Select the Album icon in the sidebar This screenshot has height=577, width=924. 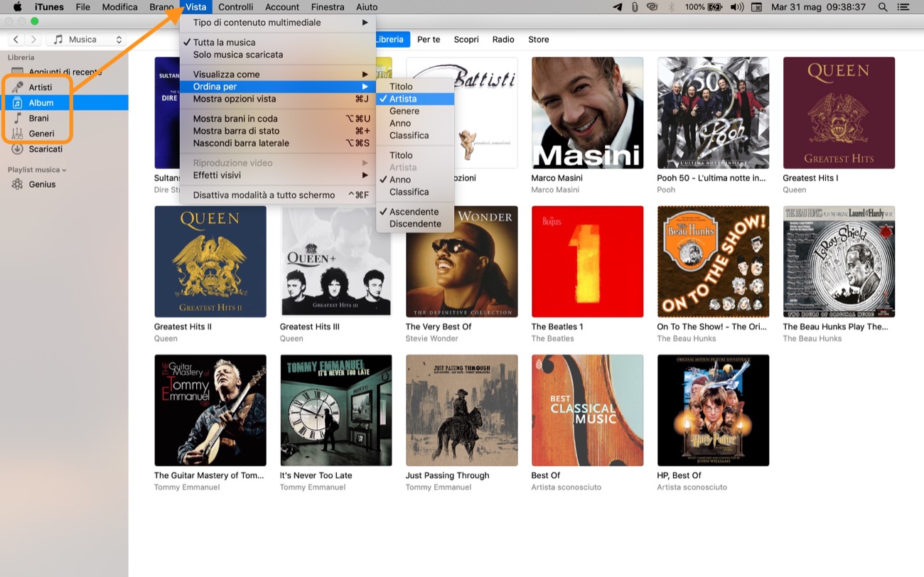(17, 103)
